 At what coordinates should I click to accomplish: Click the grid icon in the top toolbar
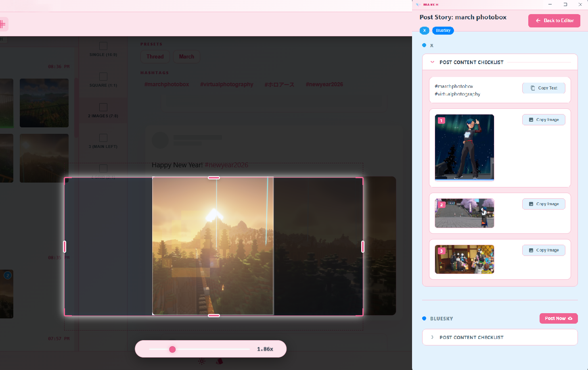(x=3, y=24)
